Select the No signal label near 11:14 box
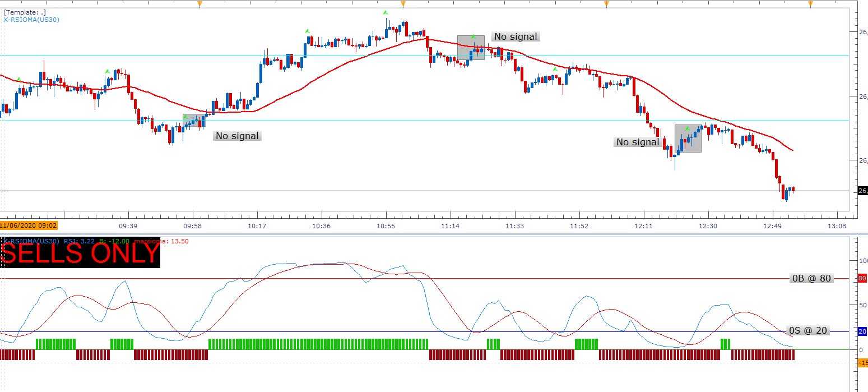 coord(516,36)
